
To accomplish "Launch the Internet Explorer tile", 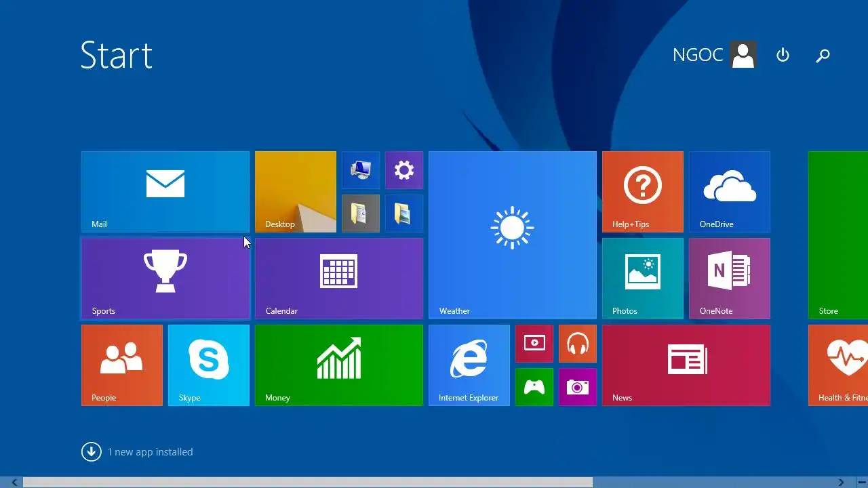I will pyautogui.click(x=469, y=365).
